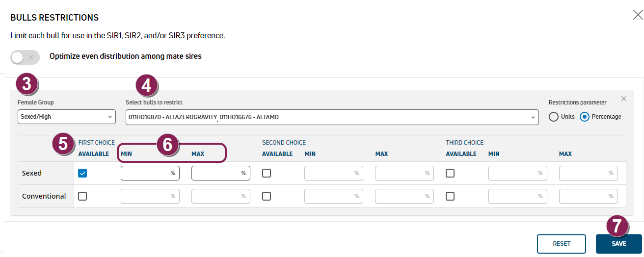The image size is (644, 257).
Task: Toggle Optimize even distribution among mate sires
Action: (25, 57)
